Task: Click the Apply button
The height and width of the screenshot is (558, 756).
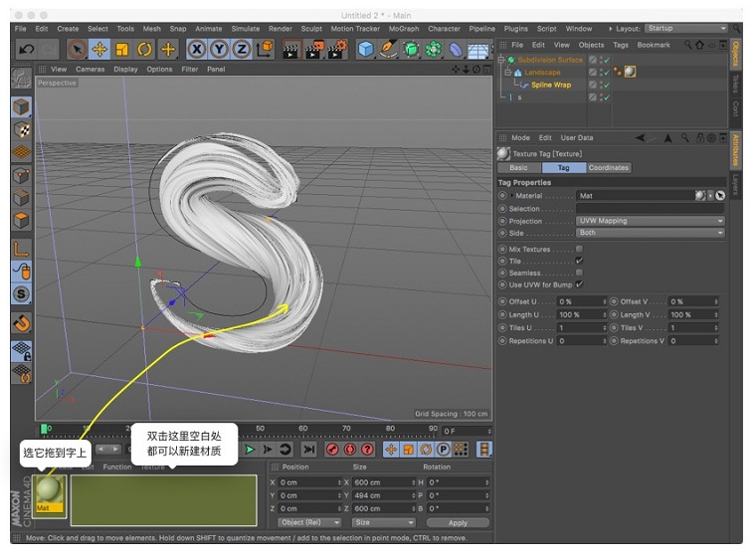Action: click(458, 522)
